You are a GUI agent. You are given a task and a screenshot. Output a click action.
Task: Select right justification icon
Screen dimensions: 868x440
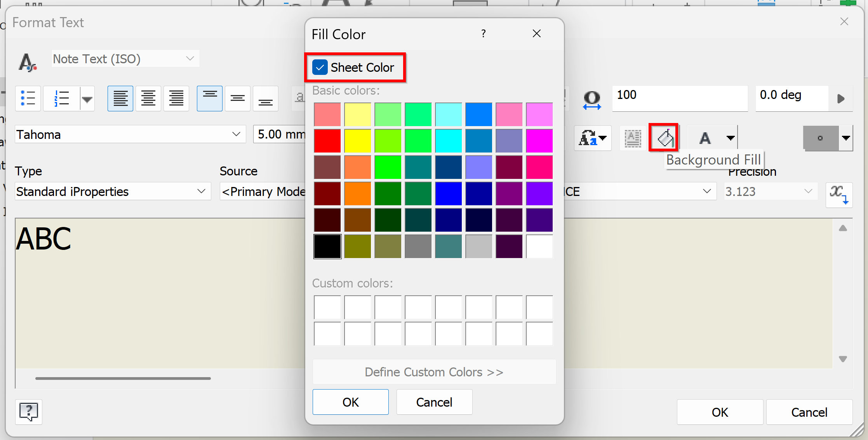point(176,99)
